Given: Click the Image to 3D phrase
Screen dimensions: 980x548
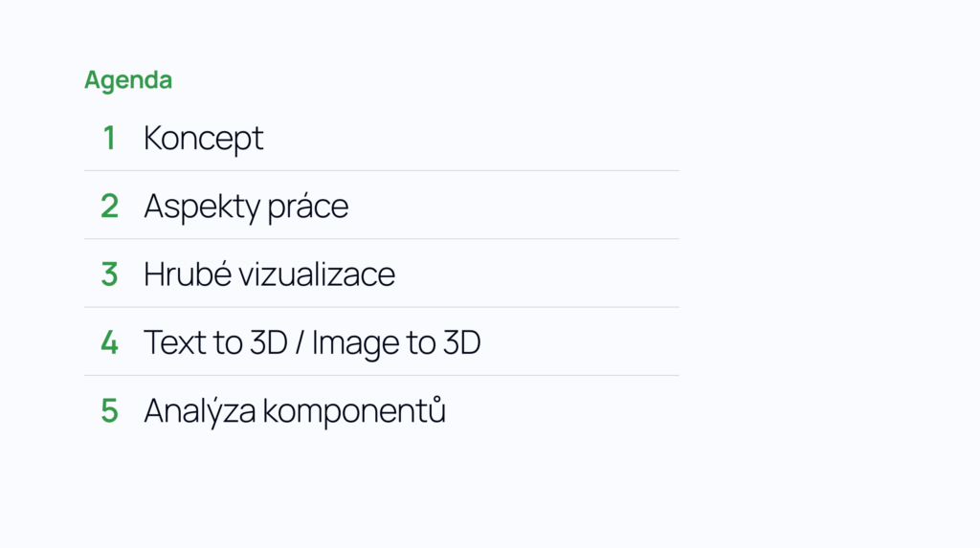Looking at the screenshot, I should [396, 343].
